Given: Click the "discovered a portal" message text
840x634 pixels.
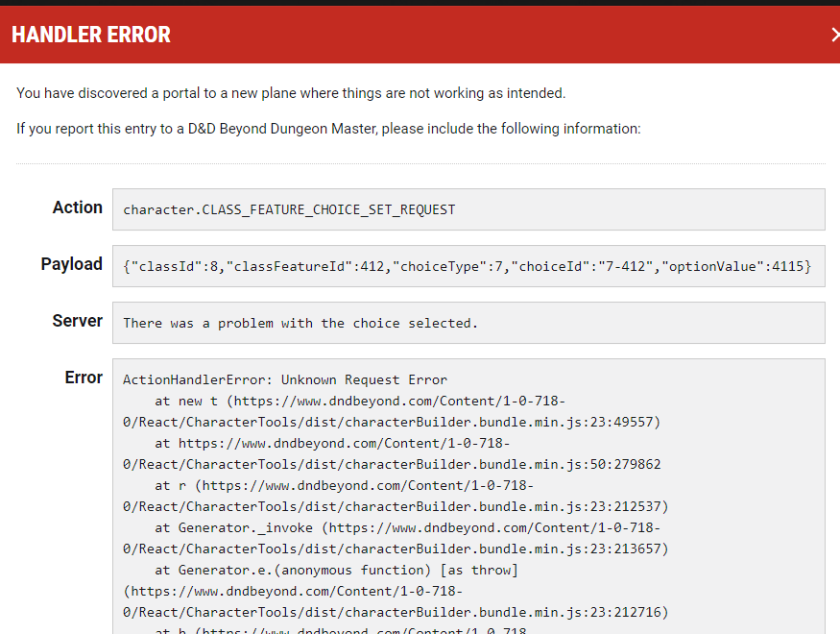Looking at the screenshot, I should point(291,93).
